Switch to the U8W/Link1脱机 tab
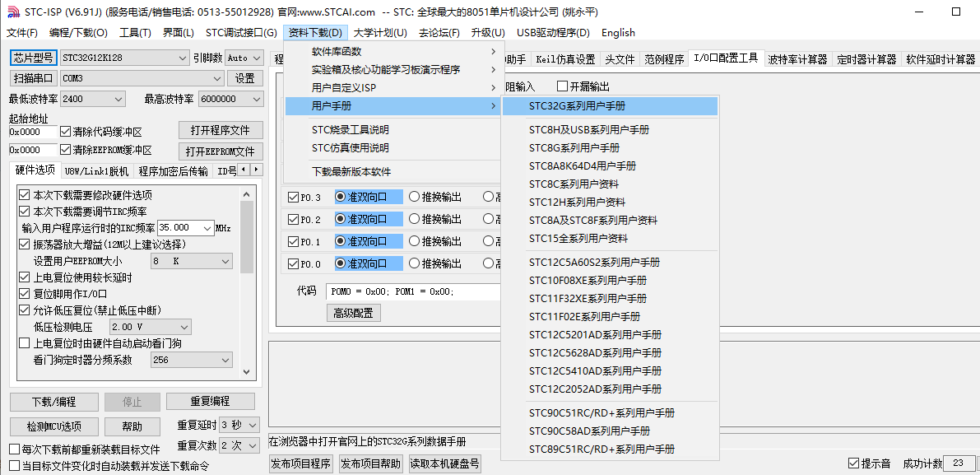The image size is (980, 475). [x=96, y=171]
